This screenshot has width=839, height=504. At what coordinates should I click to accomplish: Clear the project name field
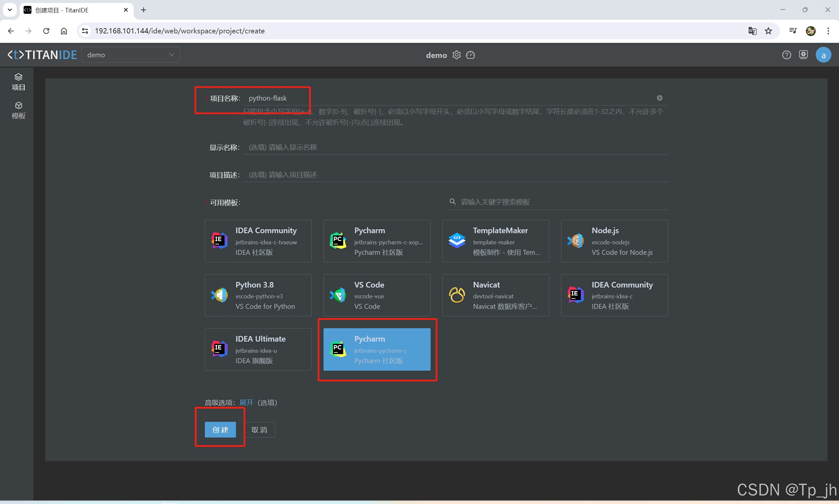click(659, 98)
